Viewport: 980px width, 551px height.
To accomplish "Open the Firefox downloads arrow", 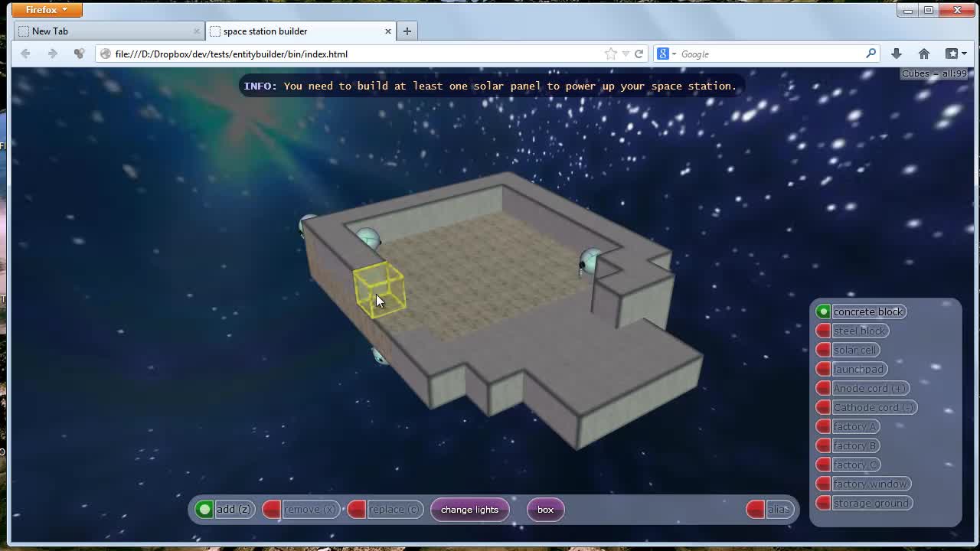I will coord(896,54).
